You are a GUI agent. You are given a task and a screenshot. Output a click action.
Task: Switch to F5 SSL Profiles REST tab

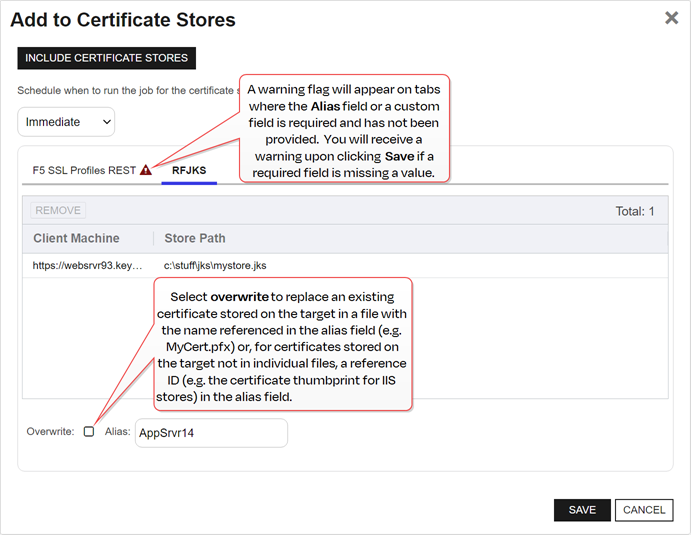click(84, 170)
